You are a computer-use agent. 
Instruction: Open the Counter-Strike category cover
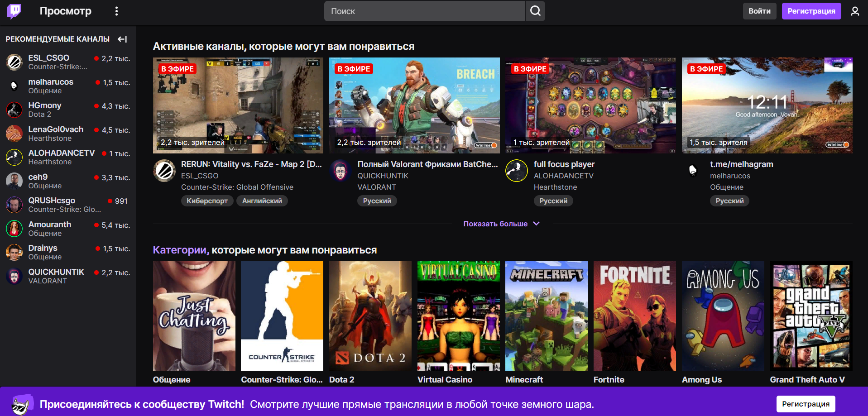282,316
